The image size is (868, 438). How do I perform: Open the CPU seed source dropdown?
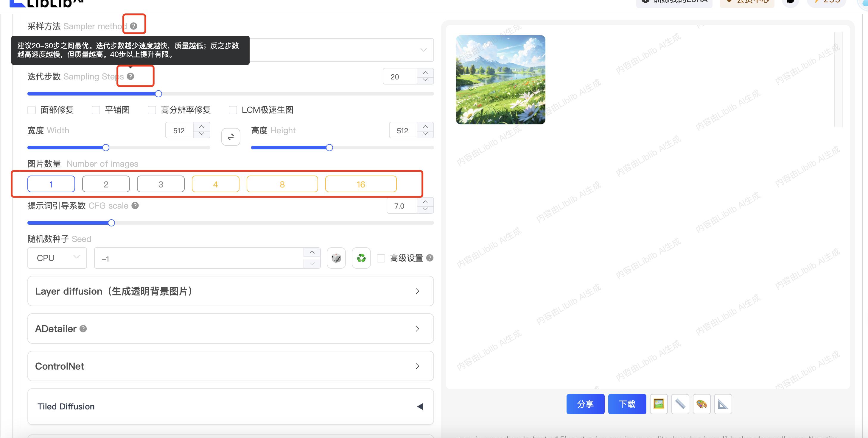57,258
